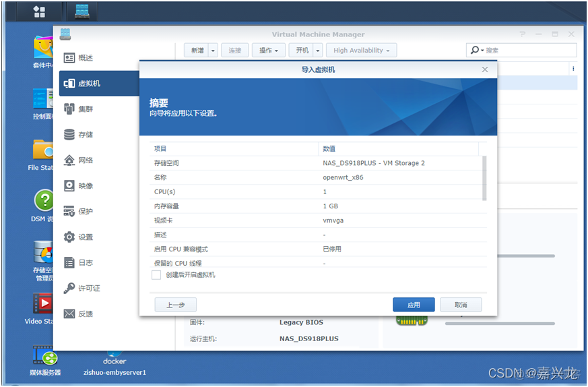Click the License (许可证) key icon
Image resolution: width=588 pixels, height=387 pixels.
[69, 289]
